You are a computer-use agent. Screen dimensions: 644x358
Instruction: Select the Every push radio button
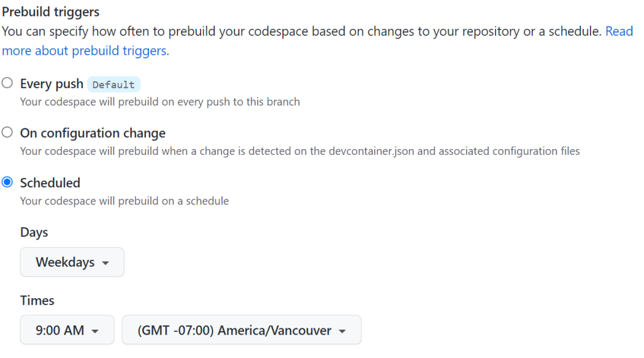coord(7,83)
